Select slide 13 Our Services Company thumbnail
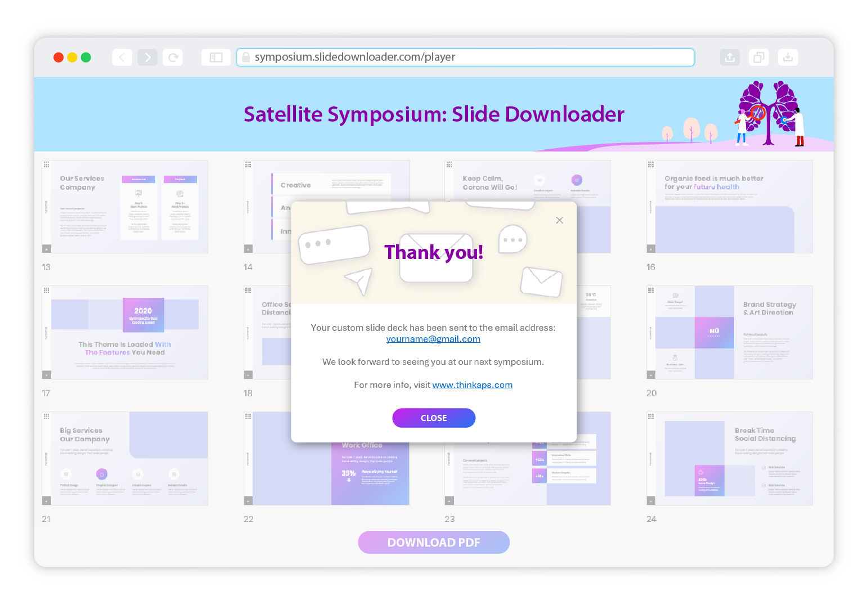This screenshot has width=868, height=608. (x=125, y=207)
